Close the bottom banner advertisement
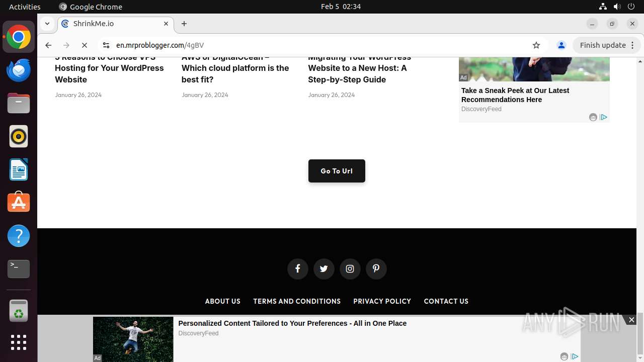The image size is (644, 362). pyautogui.click(x=631, y=320)
